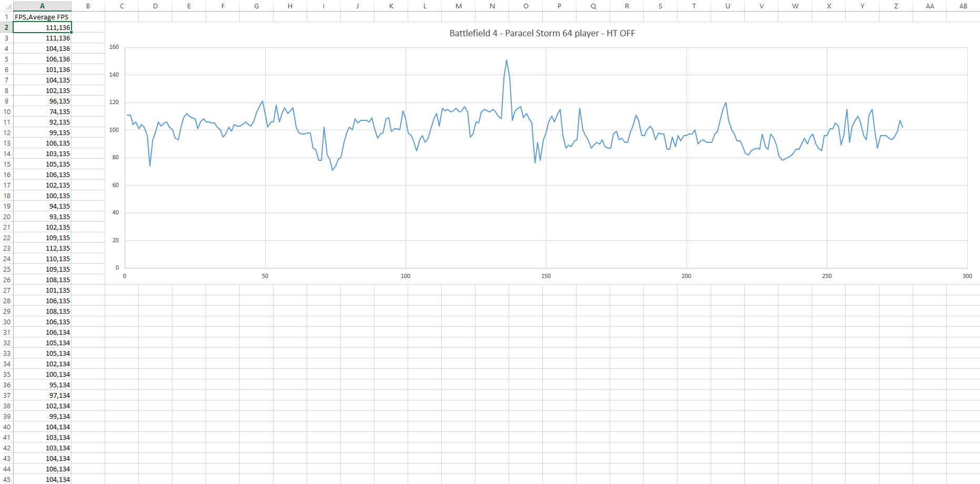
Task: Click the cell containing 96,135
Action: (x=42, y=101)
